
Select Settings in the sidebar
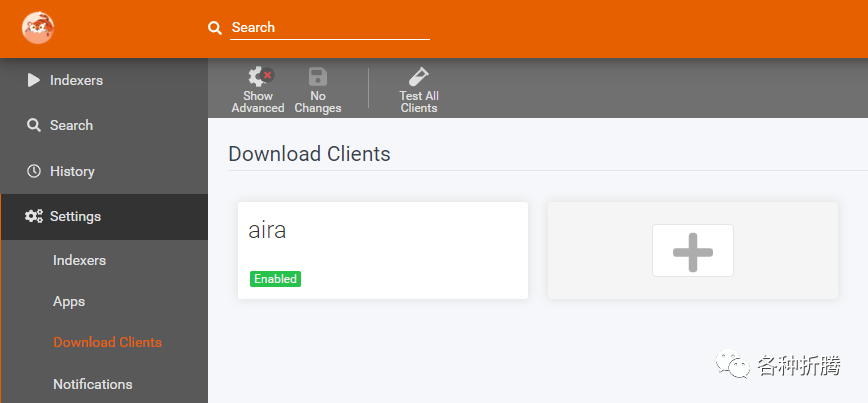104,216
